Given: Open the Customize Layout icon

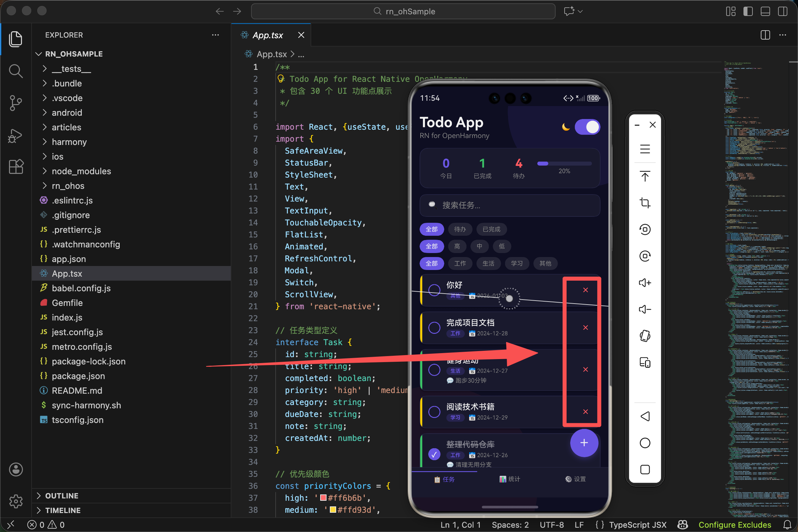Looking at the screenshot, I should 731,12.
